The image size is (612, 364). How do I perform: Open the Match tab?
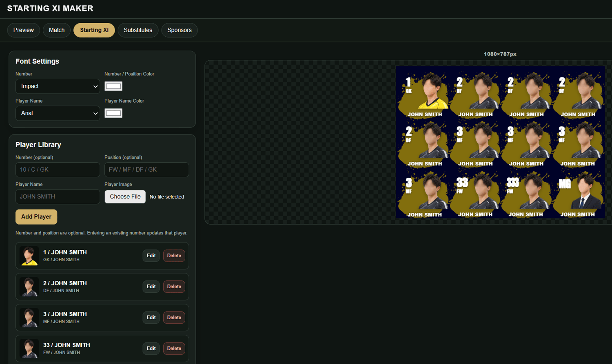pyautogui.click(x=57, y=30)
